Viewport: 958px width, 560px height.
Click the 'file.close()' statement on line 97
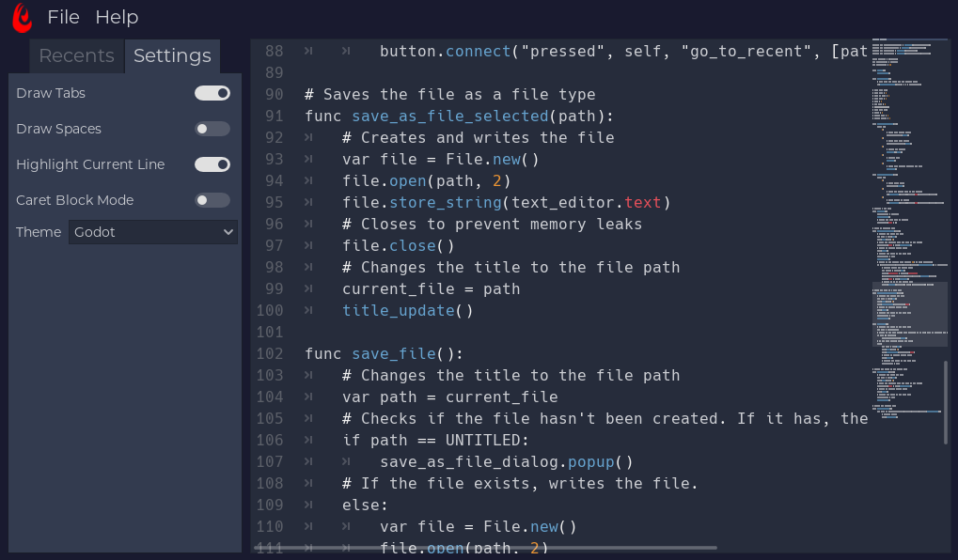399,245
